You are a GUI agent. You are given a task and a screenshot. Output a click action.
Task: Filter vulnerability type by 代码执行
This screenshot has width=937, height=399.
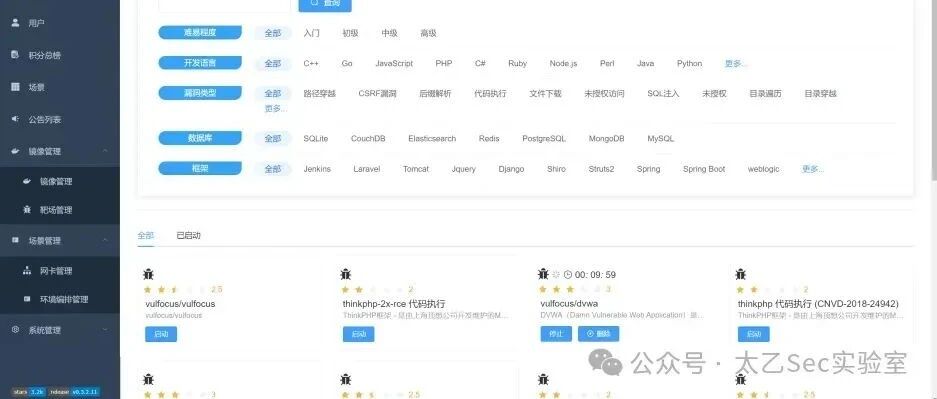pyautogui.click(x=490, y=94)
